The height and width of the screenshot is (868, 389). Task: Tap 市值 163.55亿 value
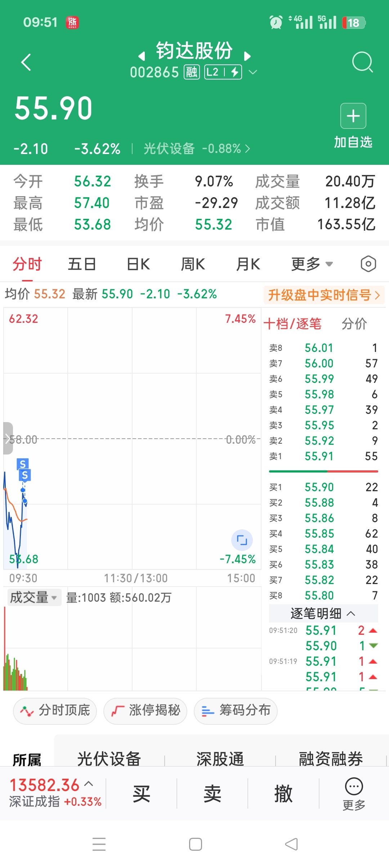[346, 225]
